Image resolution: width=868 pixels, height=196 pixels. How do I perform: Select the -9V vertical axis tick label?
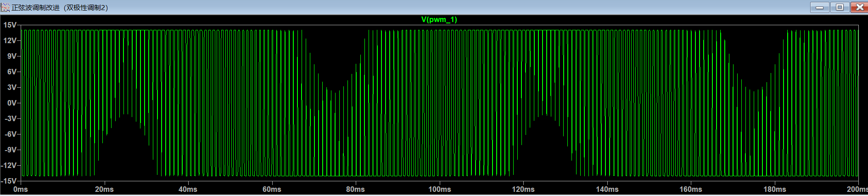11,150
